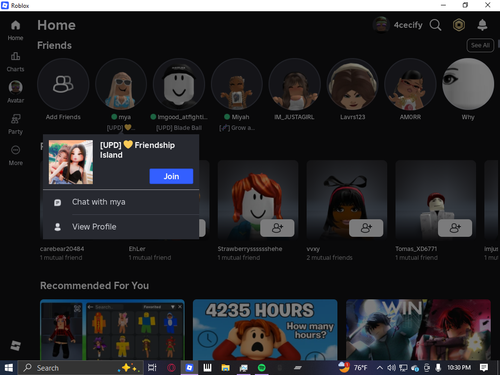Click Roblox app in taskbar
The width and height of the screenshot is (500, 375).
(189, 368)
